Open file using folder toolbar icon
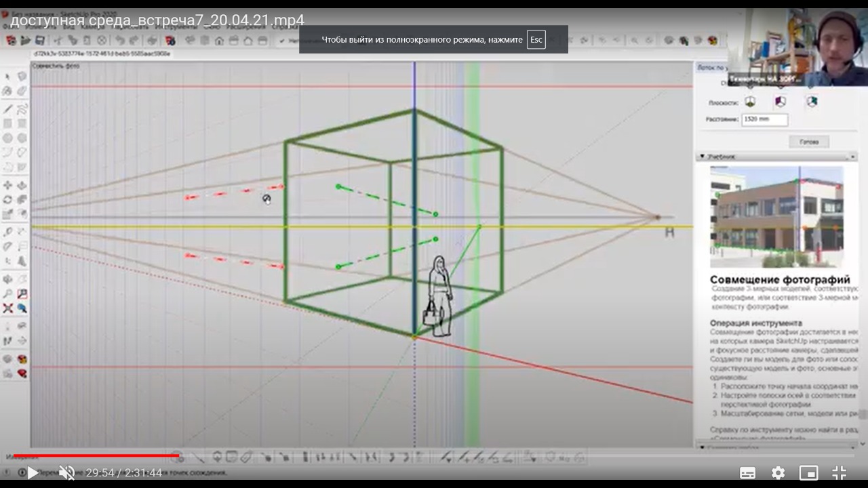This screenshot has width=868, height=488. tap(26, 41)
